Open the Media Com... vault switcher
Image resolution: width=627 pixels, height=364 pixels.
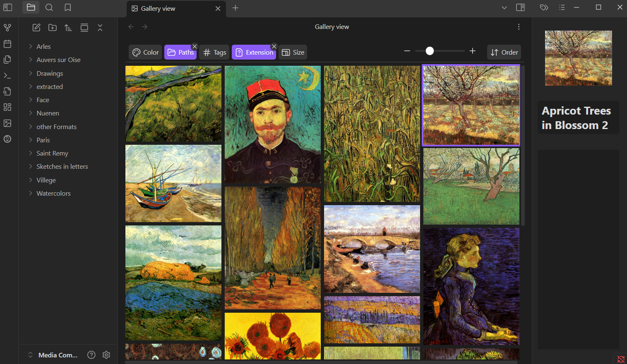[53, 355]
